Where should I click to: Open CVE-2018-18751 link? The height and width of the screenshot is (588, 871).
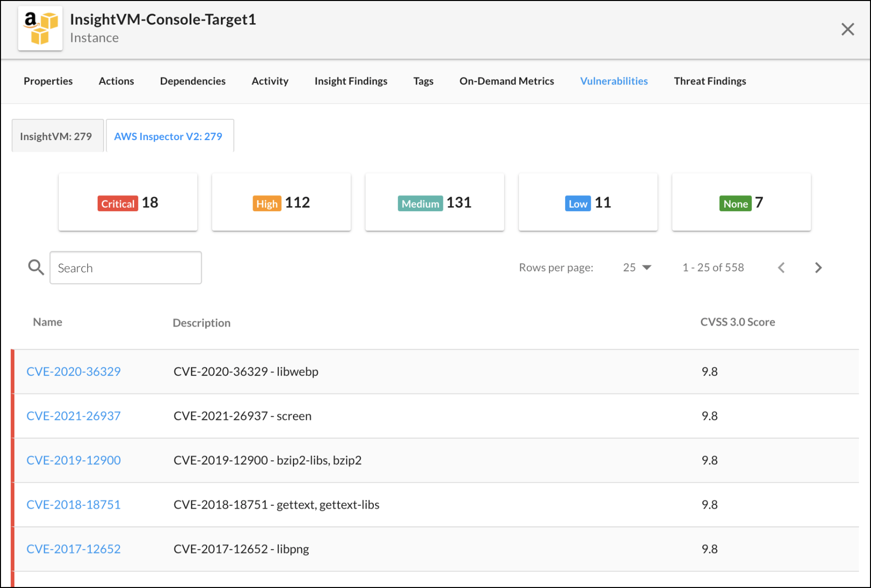click(73, 505)
